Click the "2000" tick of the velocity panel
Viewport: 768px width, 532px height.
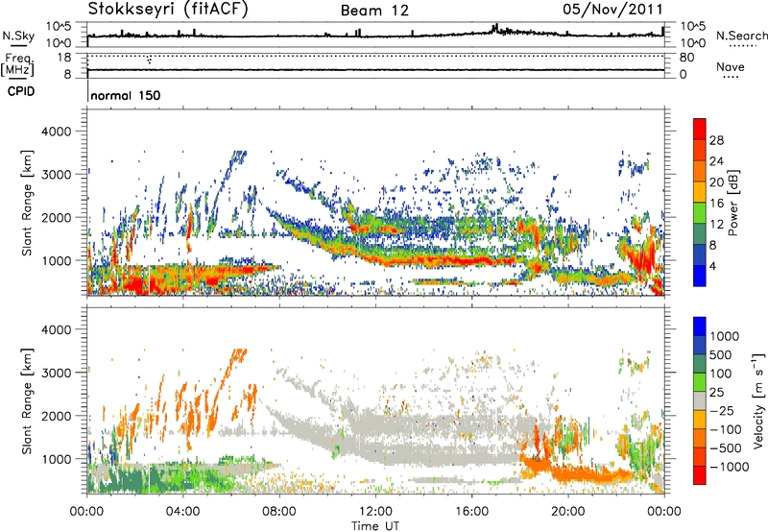56,416
